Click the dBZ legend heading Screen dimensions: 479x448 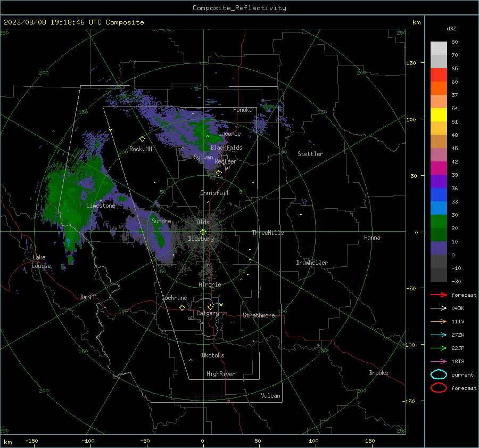(451, 28)
